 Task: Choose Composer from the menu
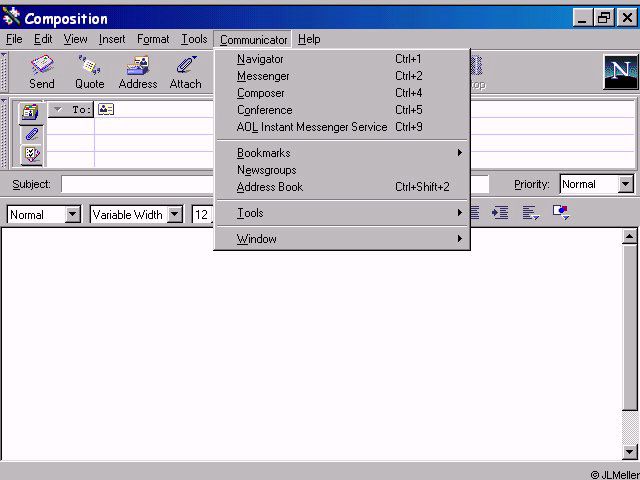(342, 93)
